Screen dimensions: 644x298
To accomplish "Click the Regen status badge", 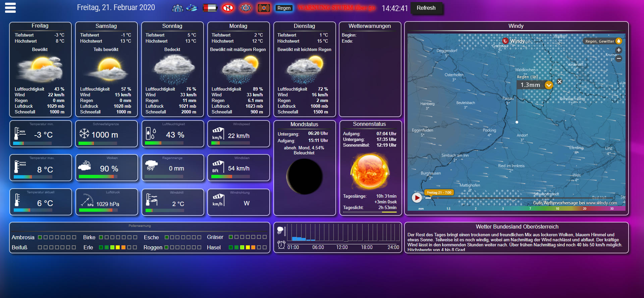I will pos(284,8).
